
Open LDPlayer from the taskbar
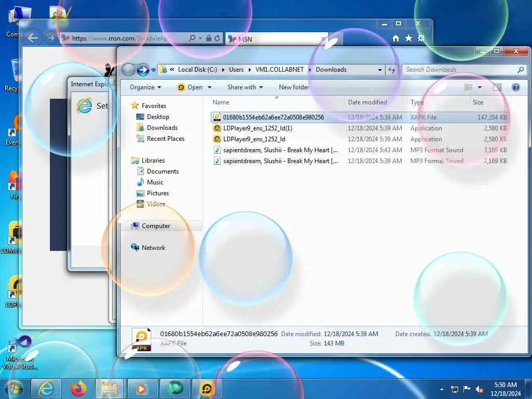(207, 389)
